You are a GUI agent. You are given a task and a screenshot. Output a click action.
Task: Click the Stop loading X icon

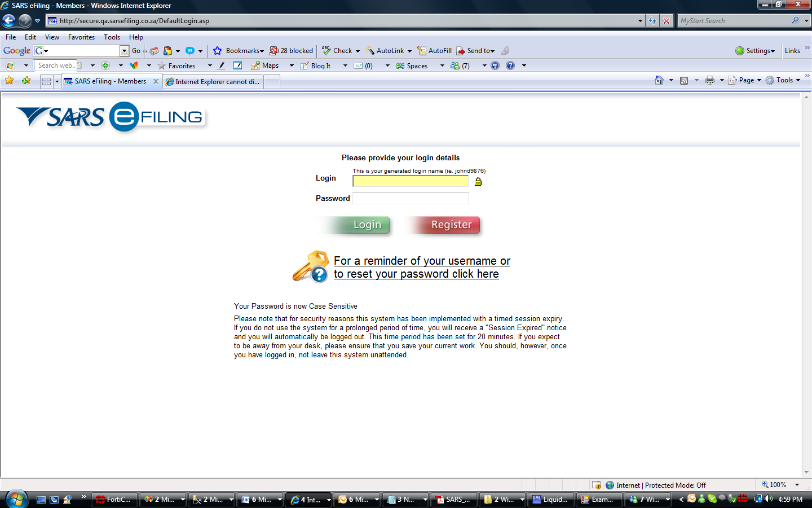[667, 21]
